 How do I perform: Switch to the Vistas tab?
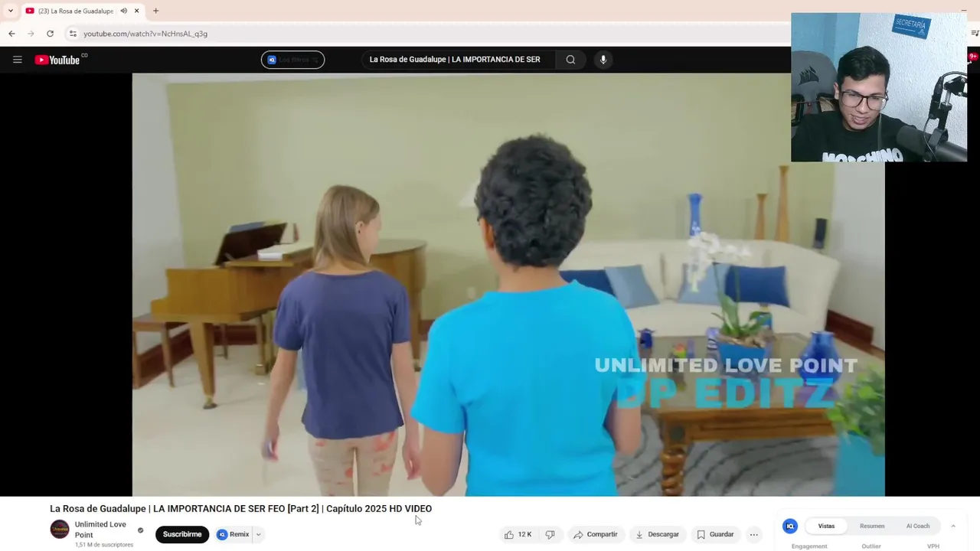[x=826, y=526]
